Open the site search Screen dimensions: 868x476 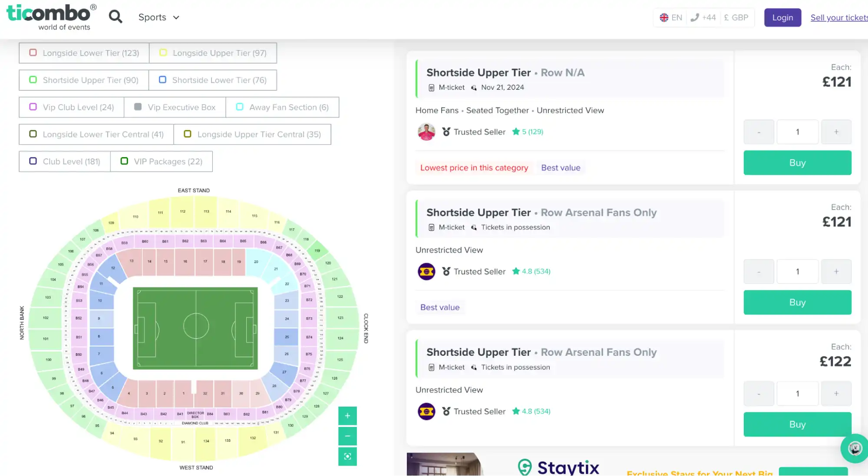click(116, 16)
